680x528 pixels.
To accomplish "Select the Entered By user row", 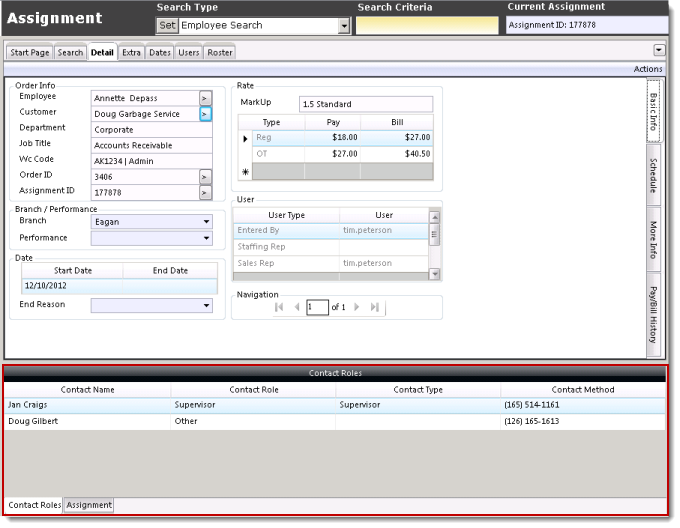I will (x=331, y=230).
